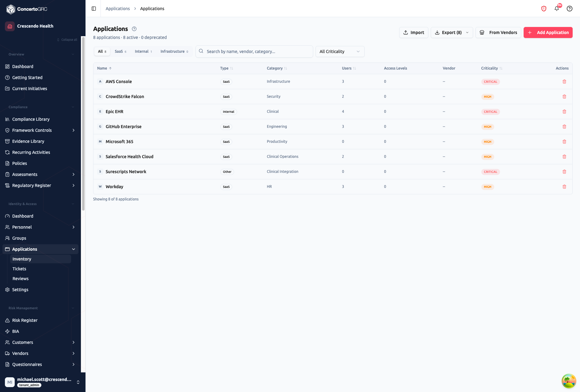Open Groups page

click(x=40, y=238)
